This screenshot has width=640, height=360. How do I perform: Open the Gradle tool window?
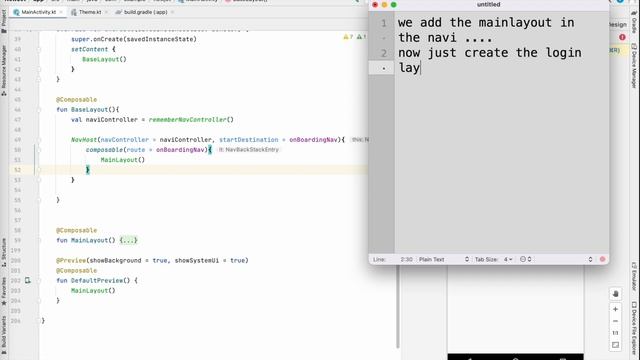coord(634,22)
